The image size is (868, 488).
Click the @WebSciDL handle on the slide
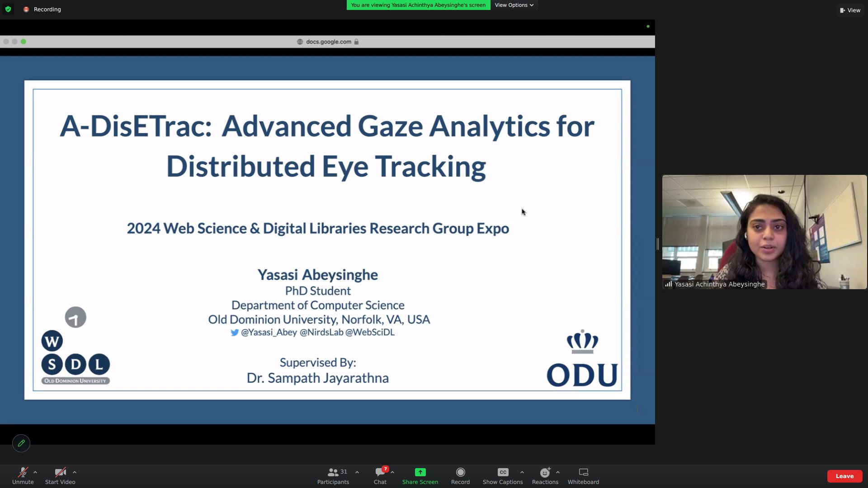pyautogui.click(x=370, y=332)
